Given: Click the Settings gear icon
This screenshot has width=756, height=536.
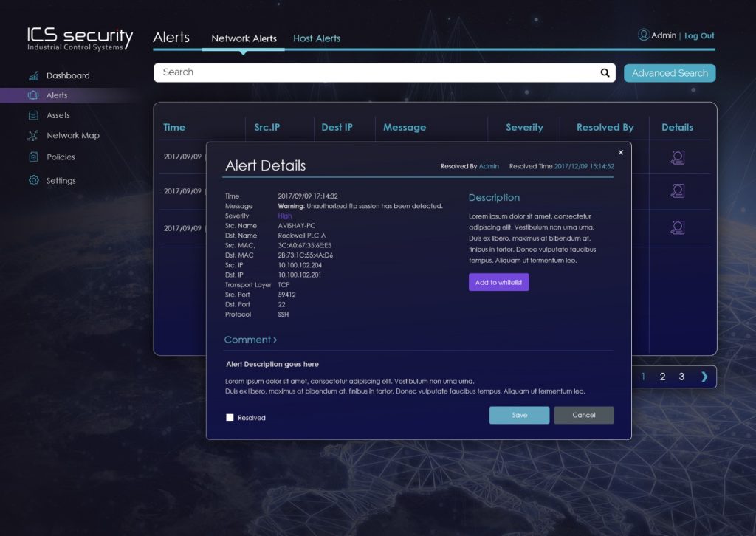Looking at the screenshot, I should pos(33,180).
